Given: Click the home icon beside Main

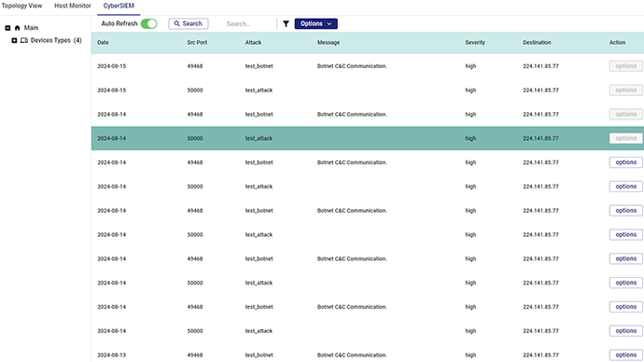Looking at the screenshot, I should click(17, 28).
